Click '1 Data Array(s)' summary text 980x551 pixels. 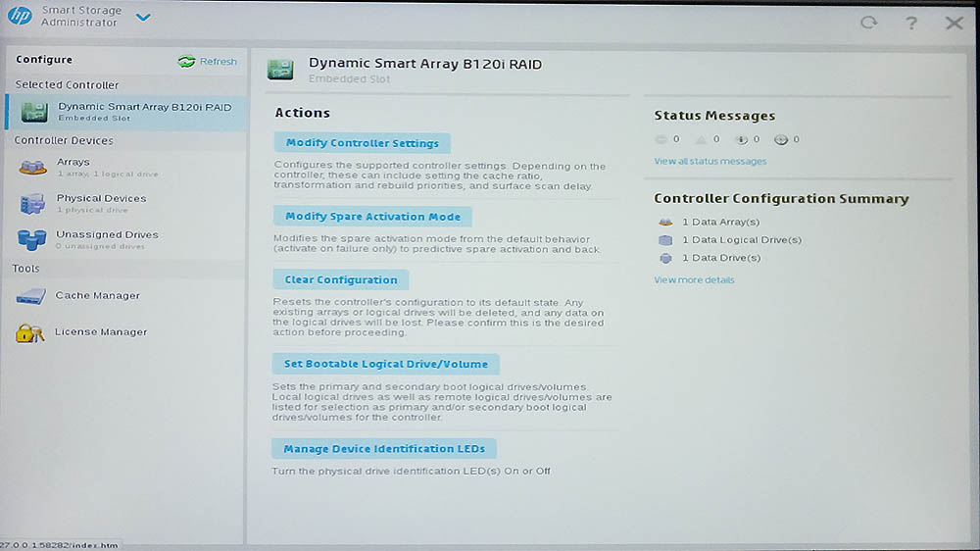click(720, 222)
